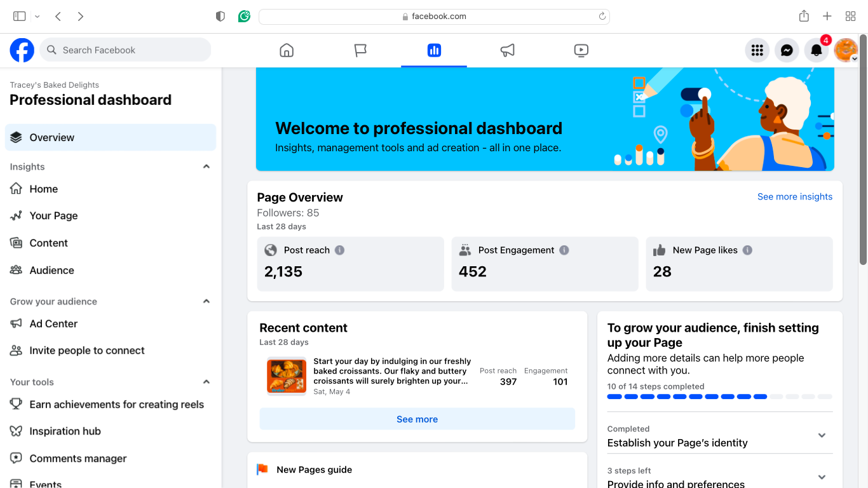
Task: Click the New Page likes value 28
Action: point(662,272)
